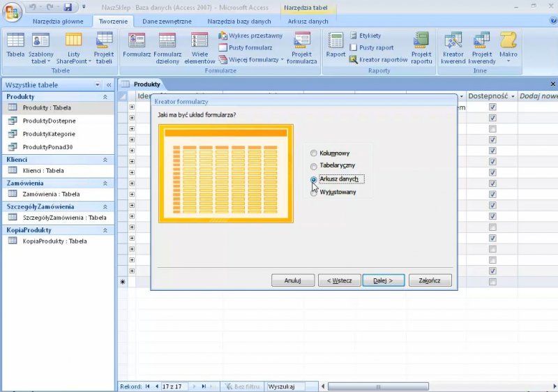558x392 pixels.
Task: Click the Tabela icon in the ribbon
Action: (x=15, y=45)
